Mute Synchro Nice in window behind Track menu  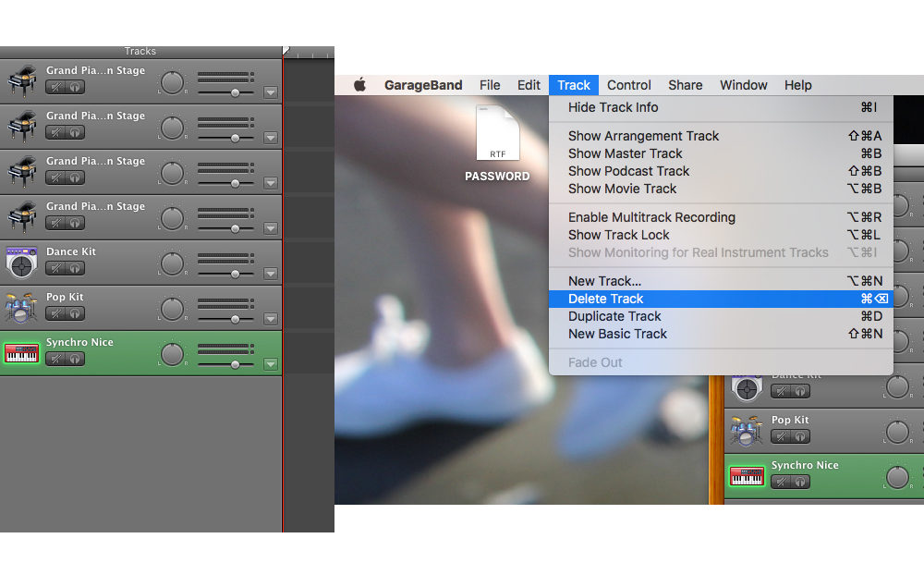[x=781, y=482]
